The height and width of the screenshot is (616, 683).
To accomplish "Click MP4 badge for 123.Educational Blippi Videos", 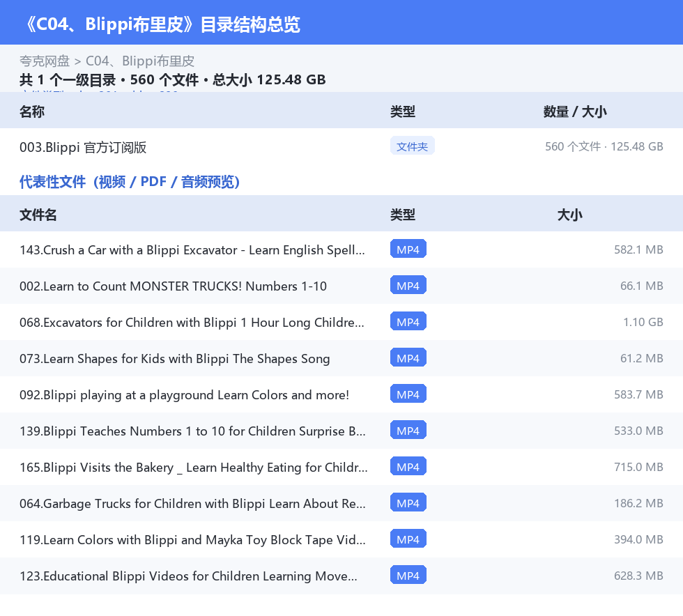I will 408,575.
